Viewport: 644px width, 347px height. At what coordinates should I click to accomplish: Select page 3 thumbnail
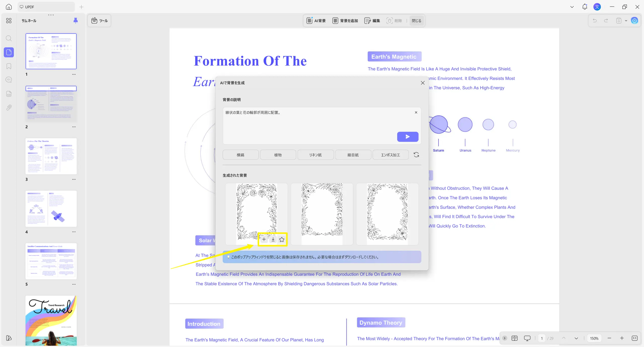click(x=51, y=156)
